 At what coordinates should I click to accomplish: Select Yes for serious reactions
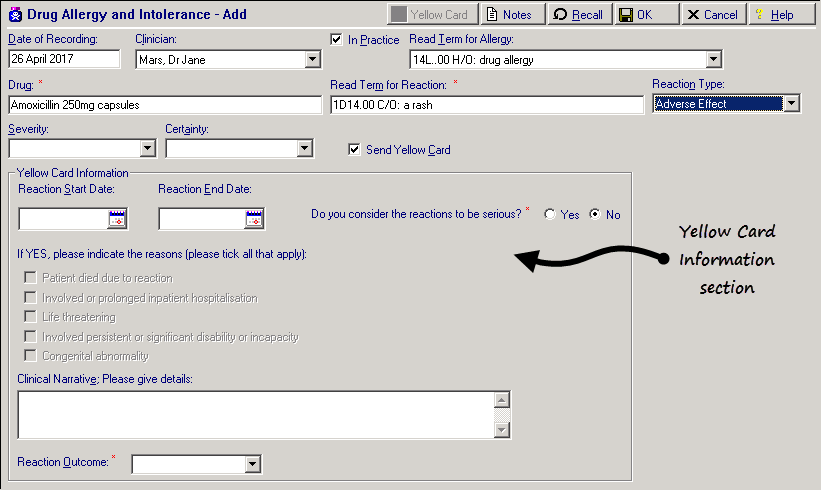pos(549,215)
